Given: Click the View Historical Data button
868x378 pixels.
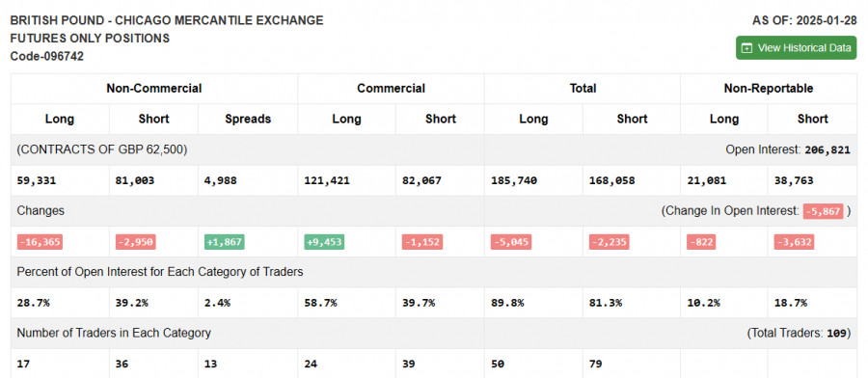Looking at the screenshot, I should [796, 48].
